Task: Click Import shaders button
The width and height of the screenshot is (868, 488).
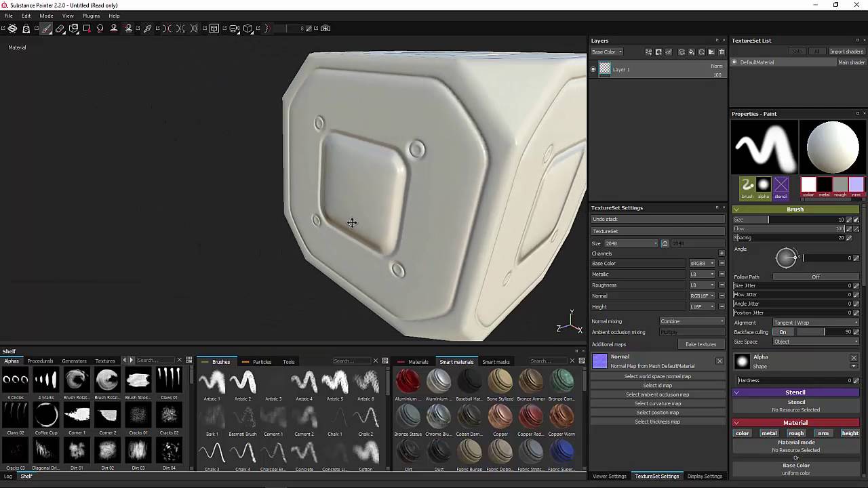Action: [846, 52]
